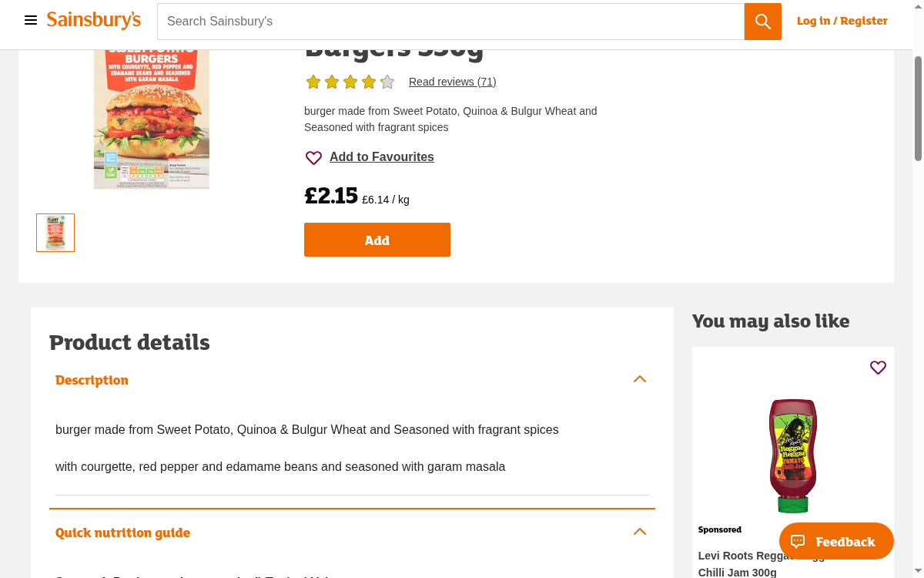
Task: Click the orange search magnifier icon
Action: tap(762, 21)
